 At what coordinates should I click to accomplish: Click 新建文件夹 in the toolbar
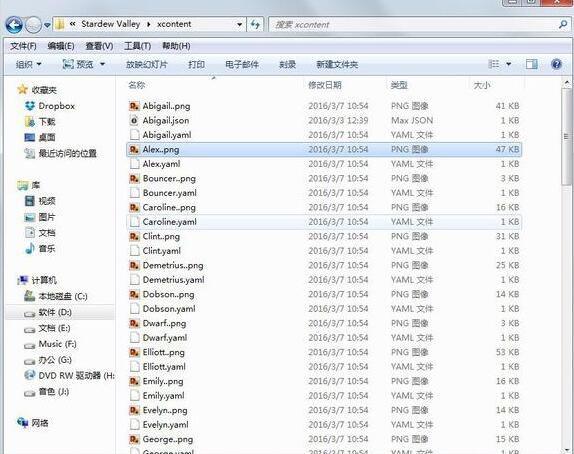(x=337, y=64)
